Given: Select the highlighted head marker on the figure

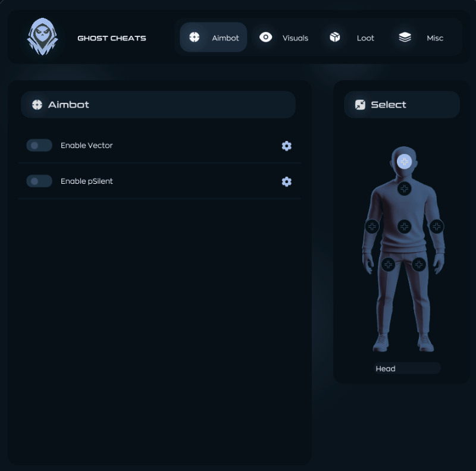Looking at the screenshot, I should [x=404, y=161].
